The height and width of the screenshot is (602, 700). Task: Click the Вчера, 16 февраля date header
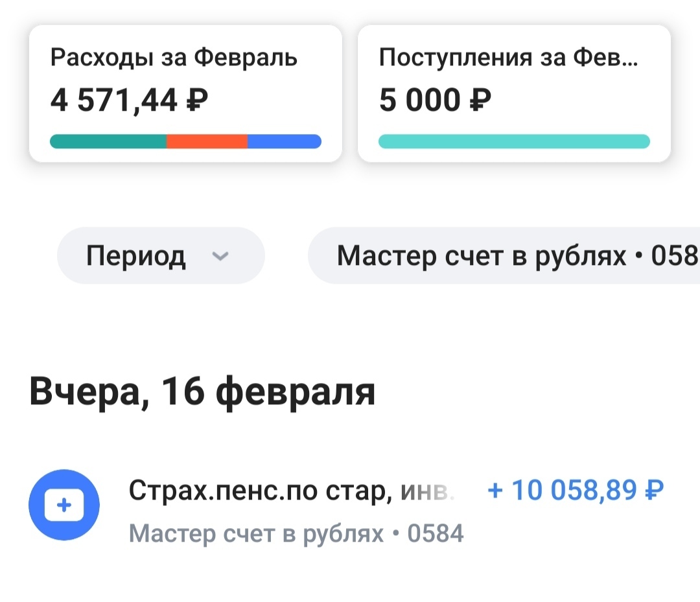[x=202, y=391]
